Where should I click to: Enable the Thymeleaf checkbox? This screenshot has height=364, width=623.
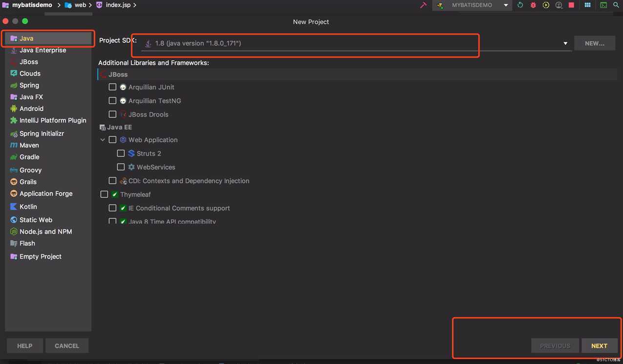104,194
